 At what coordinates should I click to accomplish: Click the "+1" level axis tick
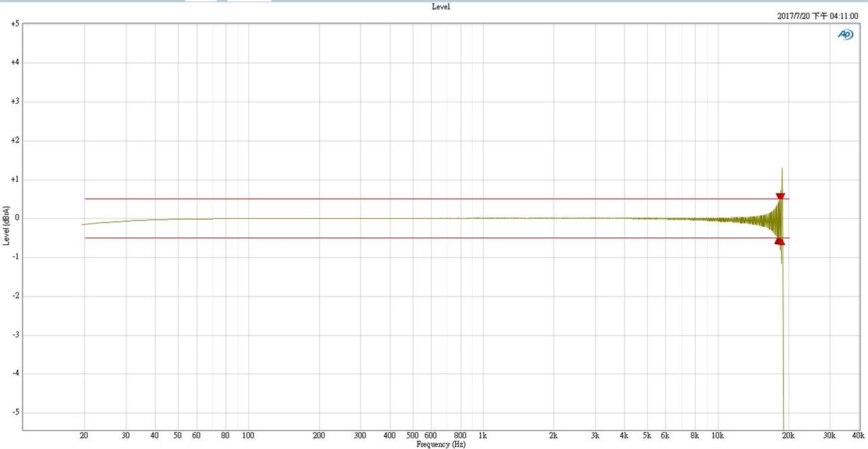pyautogui.click(x=15, y=179)
